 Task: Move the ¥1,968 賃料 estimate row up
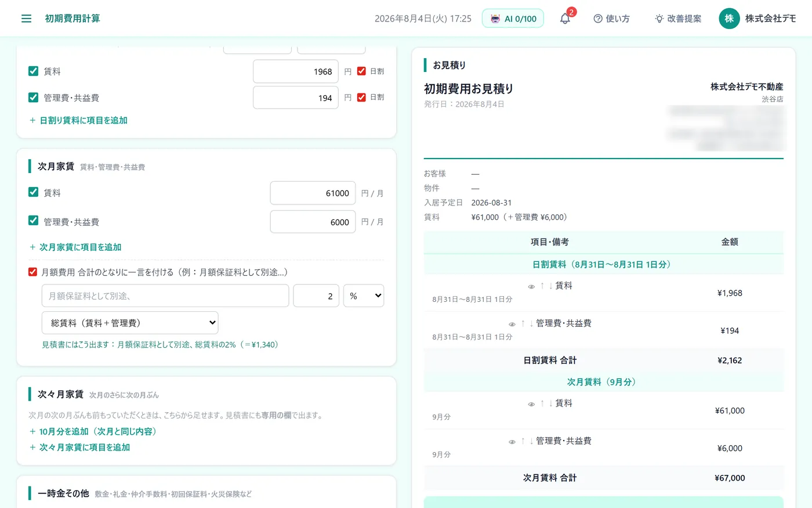542,286
